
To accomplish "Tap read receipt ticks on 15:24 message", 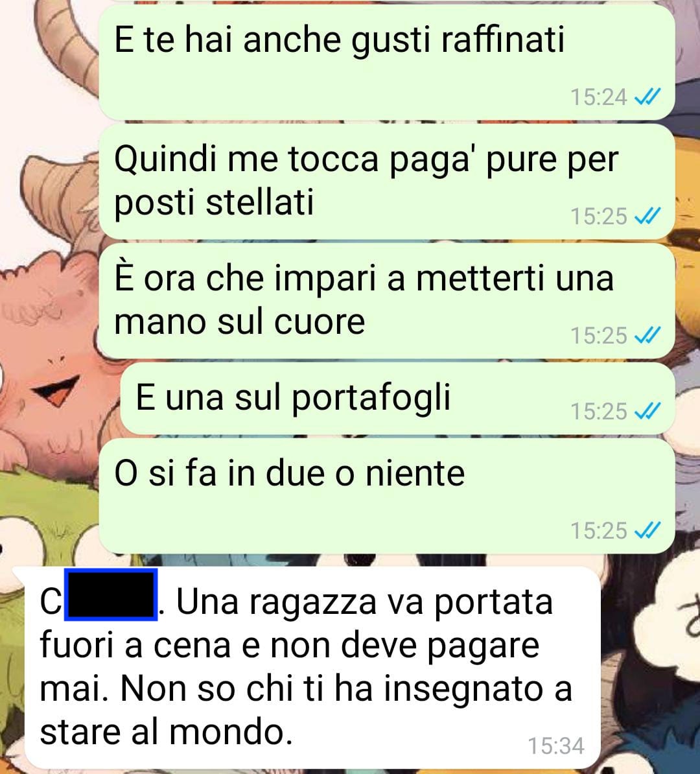I will click(x=647, y=97).
